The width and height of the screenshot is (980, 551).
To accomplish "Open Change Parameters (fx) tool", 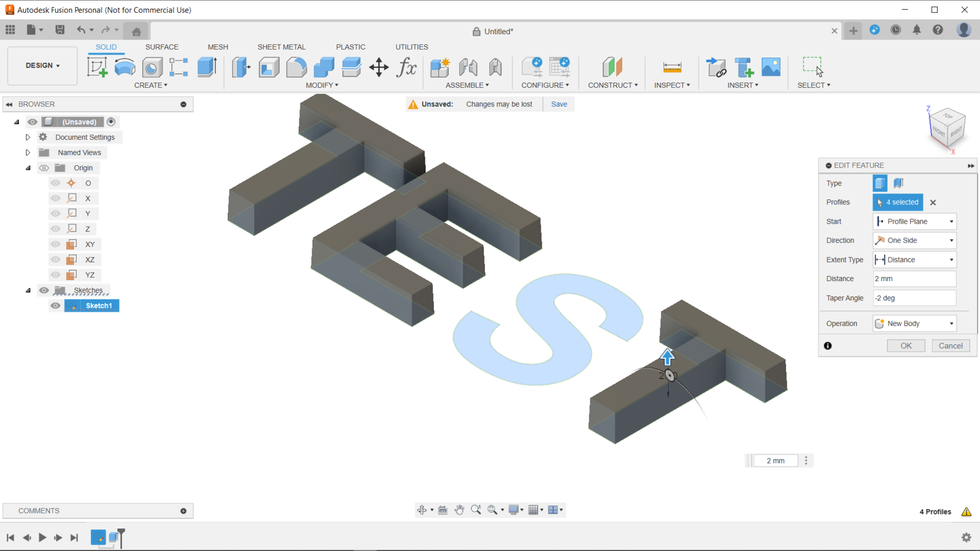I will (x=407, y=67).
